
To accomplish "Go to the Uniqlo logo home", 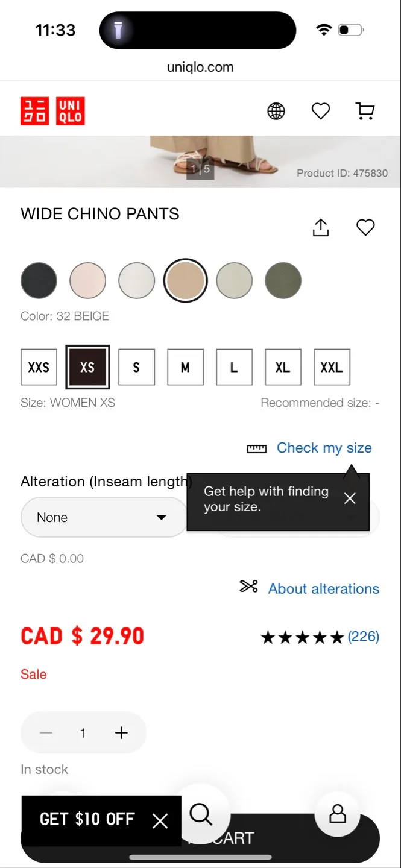I will point(52,111).
